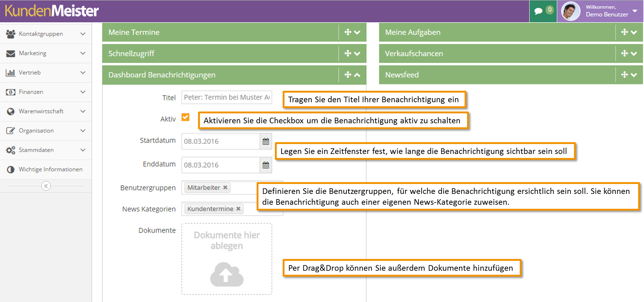Click the Willkommen Demo Benutzer text
Image resolution: width=644 pixels, height=302 pixels.
click(x=607, y=11)
